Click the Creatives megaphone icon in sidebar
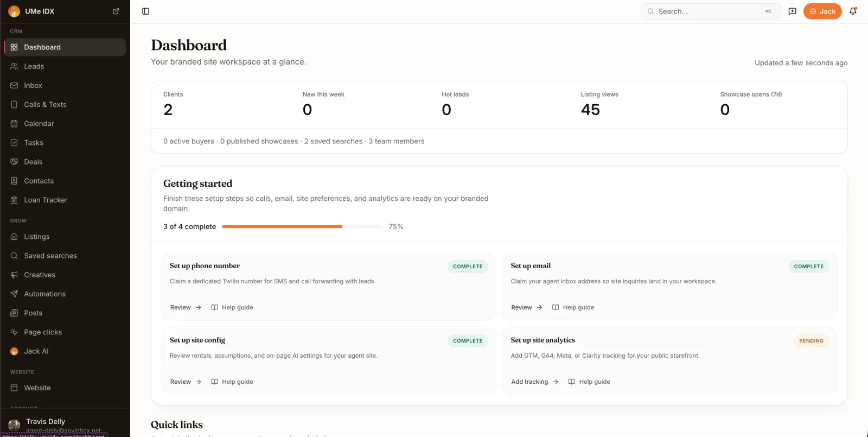868x437 pixels. click(x=14, y=275)
